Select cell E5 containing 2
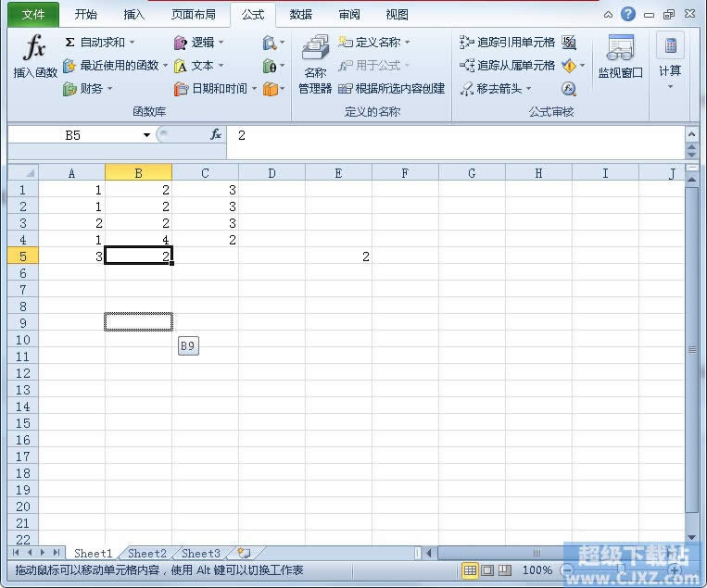Screen dimensions: 707x588 click(338, 256)
